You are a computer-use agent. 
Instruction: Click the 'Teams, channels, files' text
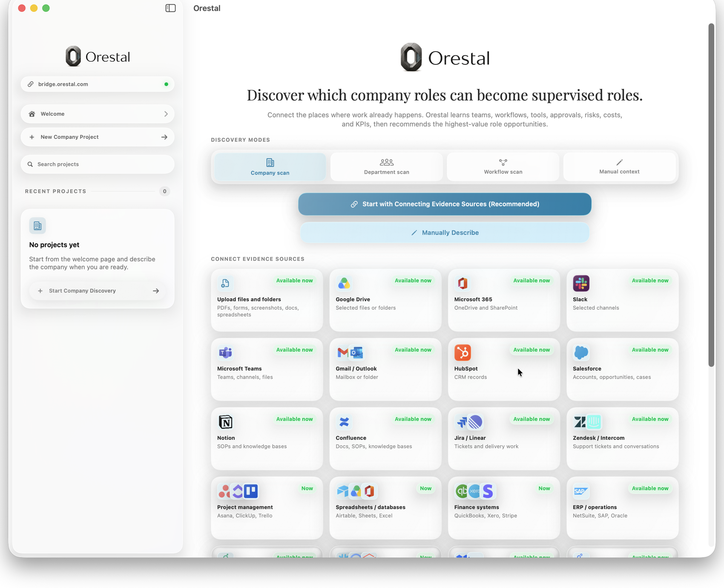click(x=245, y=377)
